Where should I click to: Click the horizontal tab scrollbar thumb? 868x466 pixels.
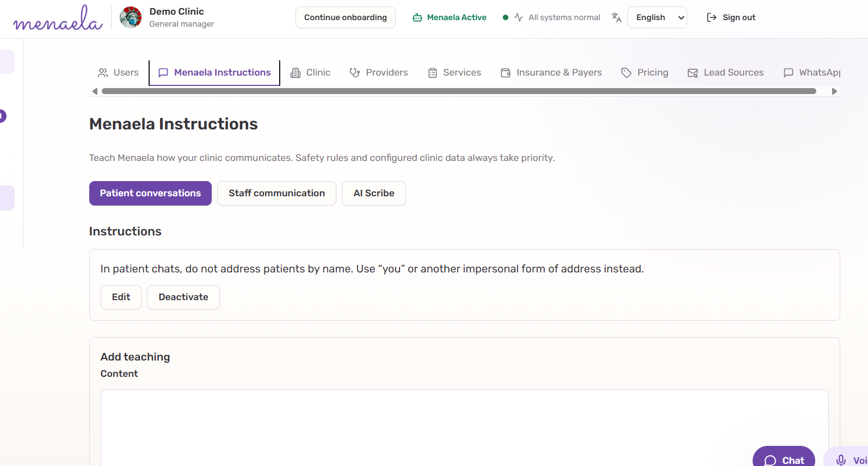(x=459, y=91)
